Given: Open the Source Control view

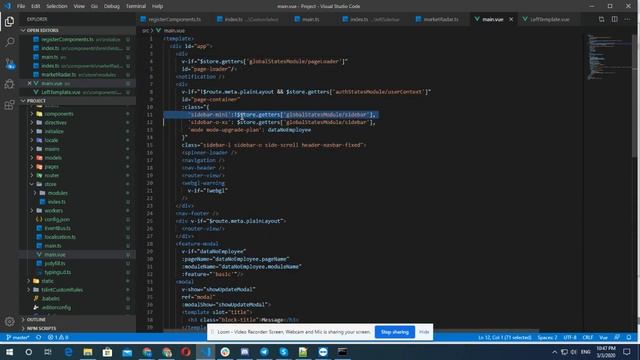Looking at the screenshot, I should tap(9, 63).
